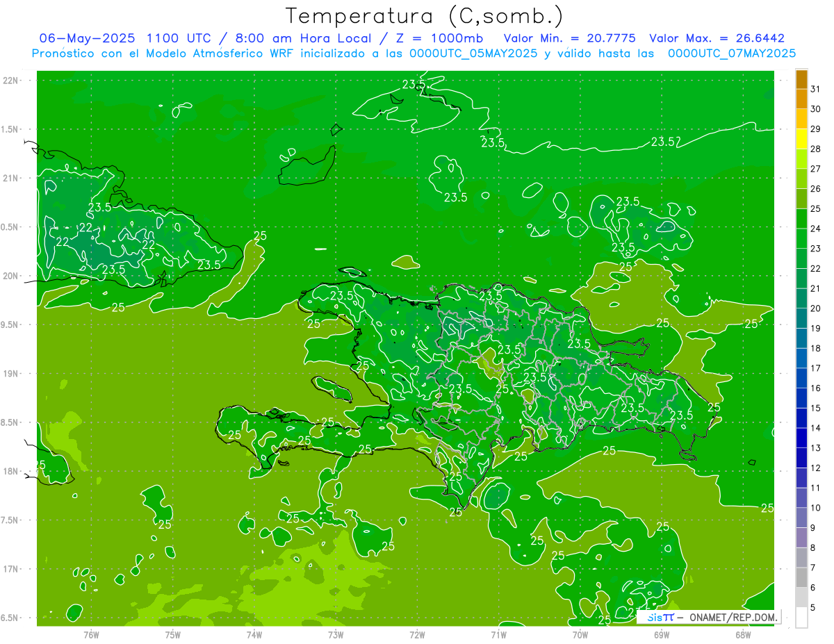834x644 pixels.
Task: Click the legend value "17"
Action: click(816, 368)
